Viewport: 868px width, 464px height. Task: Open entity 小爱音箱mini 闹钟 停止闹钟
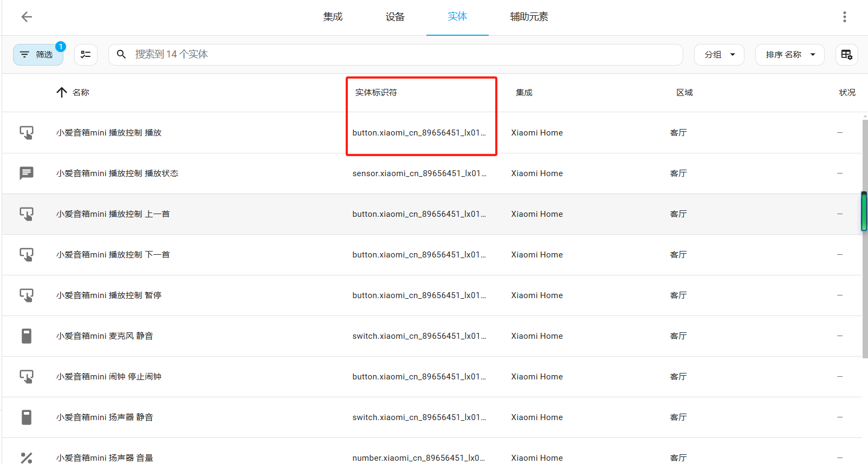coord(109,377)
